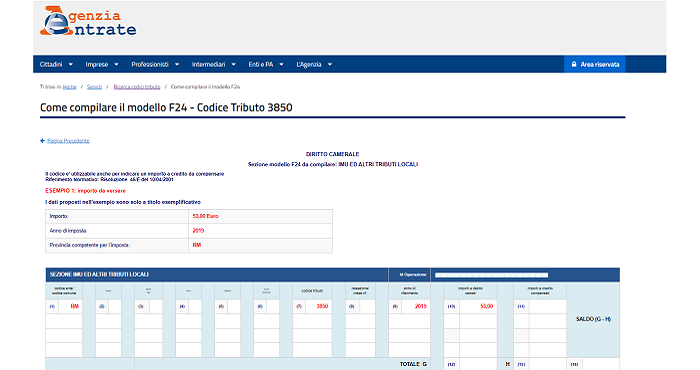Click the empty importi a credito compensati field
This screenshot has width=700, height=370.
pos(547,306)
